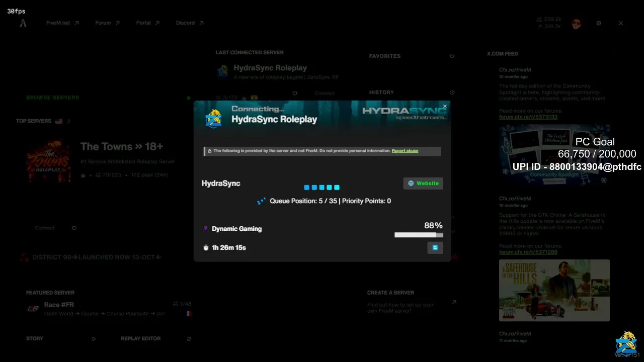Open HydraSync Roleplay under Last Connected Server

(x=270, y=68)
